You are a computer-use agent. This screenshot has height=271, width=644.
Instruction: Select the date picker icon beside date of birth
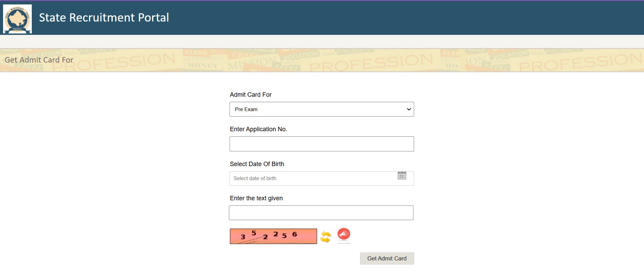402,175
